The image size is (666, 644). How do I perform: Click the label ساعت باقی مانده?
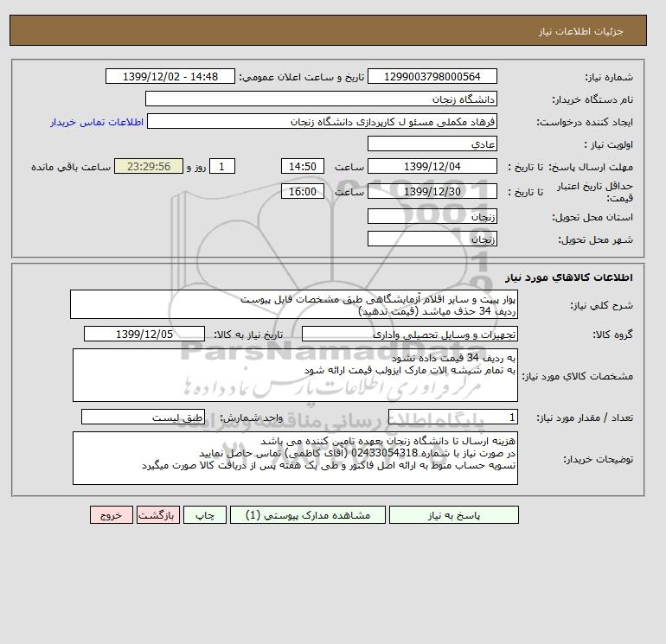click(71, 167)
